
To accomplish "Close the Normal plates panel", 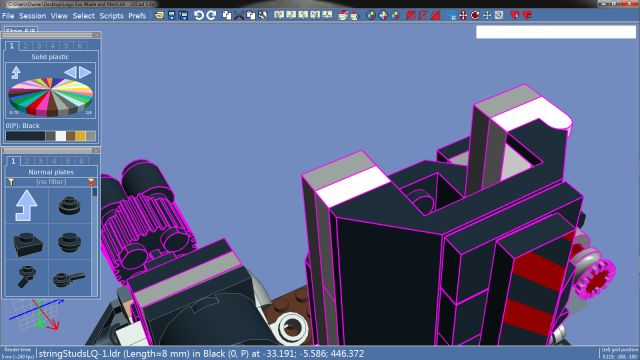I will [x=96, y=151].
